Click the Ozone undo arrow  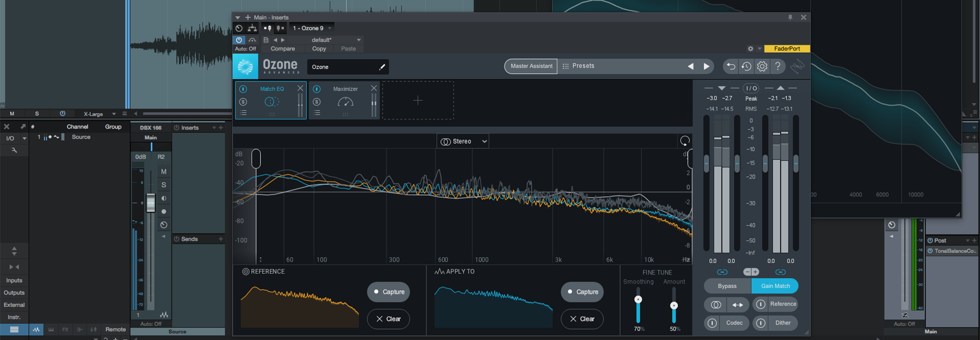coord(731,66)
